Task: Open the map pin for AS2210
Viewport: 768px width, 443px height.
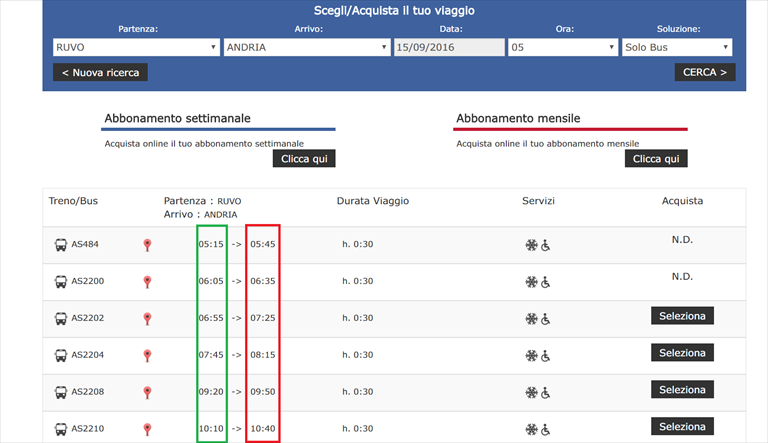Action: (x=147, y=429)
